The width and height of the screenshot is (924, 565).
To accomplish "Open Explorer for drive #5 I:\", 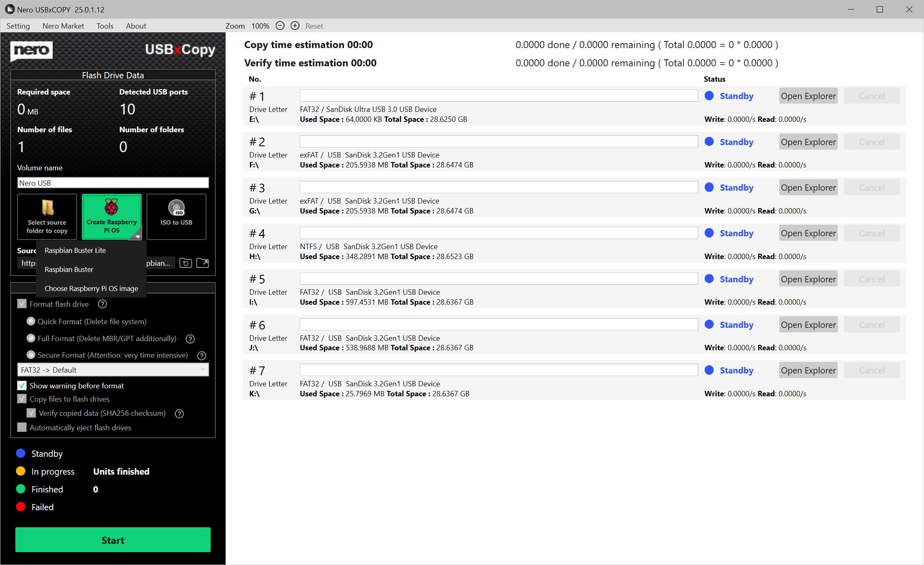I will point(808,279).
